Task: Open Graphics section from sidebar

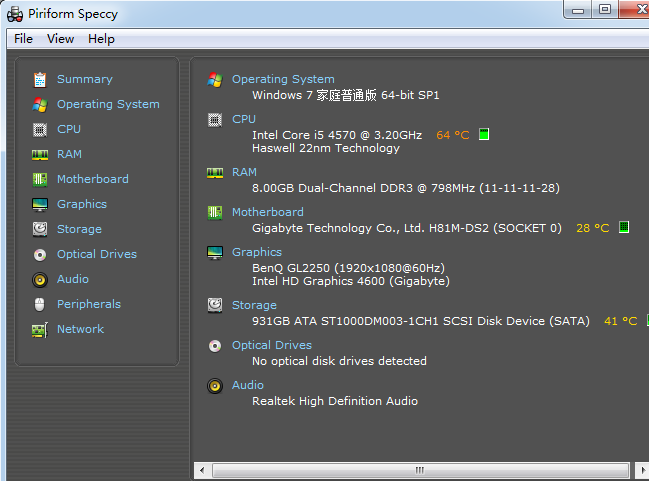Action: tap(82, 204)
